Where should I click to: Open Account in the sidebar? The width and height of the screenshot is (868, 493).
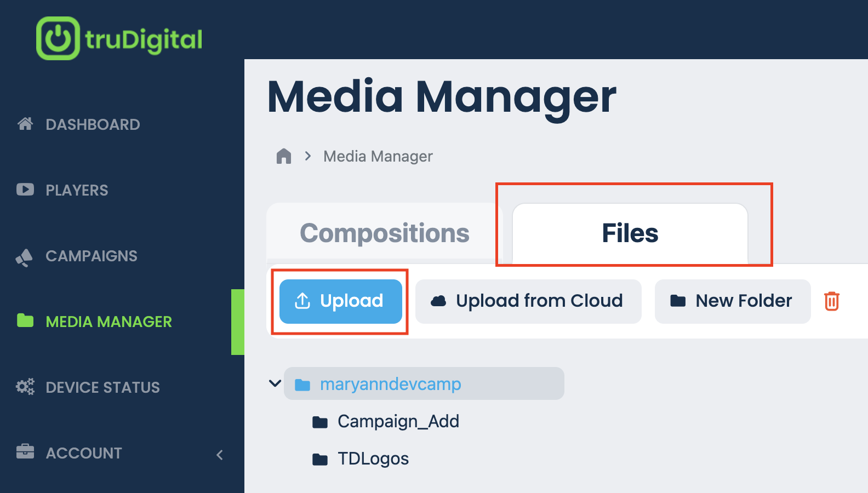(x=84, y=453)
